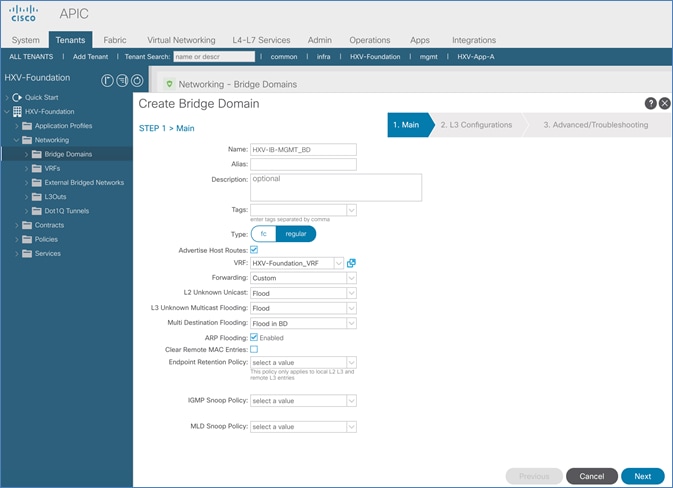The image size is (673, 488).
Task: Collapse the Networking tree node
Action: (x=16, y=140)
